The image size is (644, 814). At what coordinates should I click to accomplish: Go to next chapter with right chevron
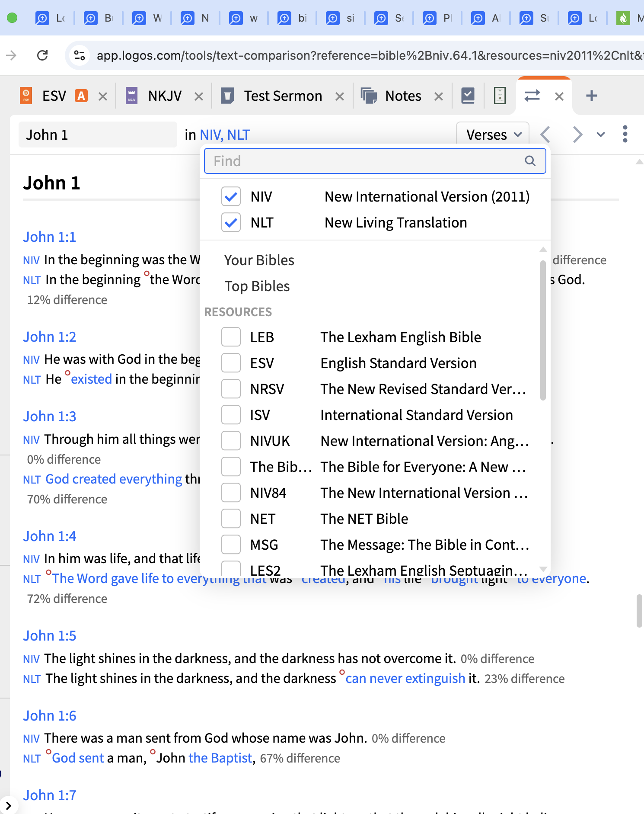577,135
